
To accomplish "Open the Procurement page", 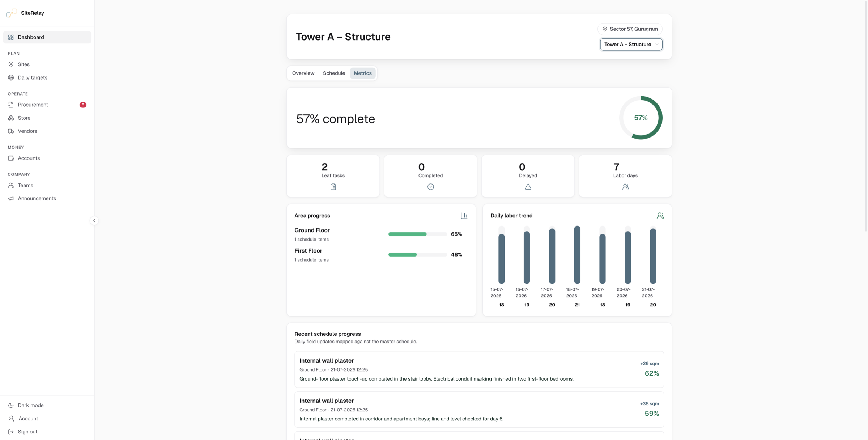I will point(47,105).
